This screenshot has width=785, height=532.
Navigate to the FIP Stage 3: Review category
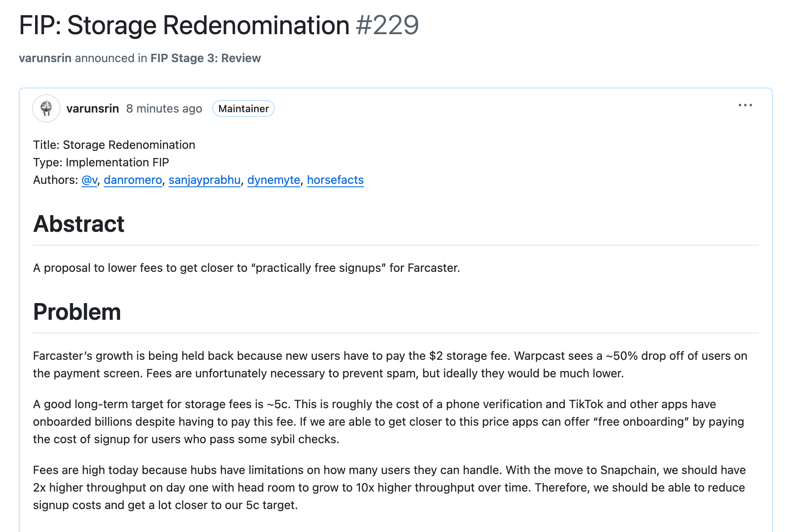[x=206, y=58]
